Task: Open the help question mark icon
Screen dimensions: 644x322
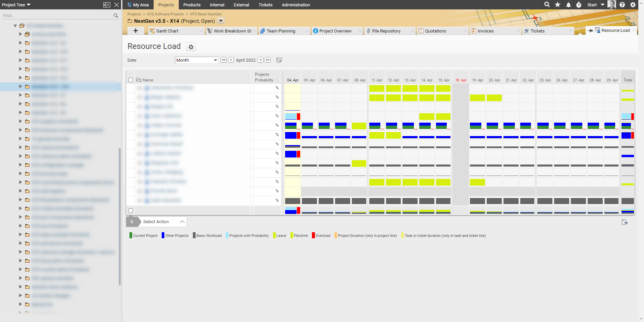Action: pos(622,5)
